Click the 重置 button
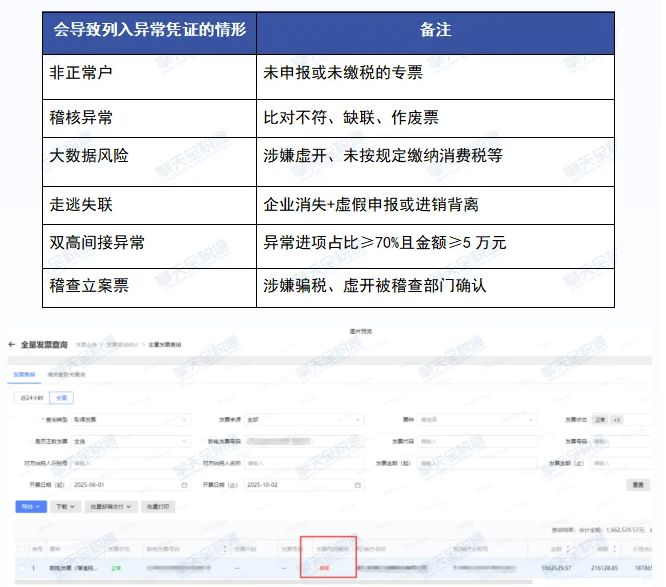666x587 pixels. tap(638, 484)
